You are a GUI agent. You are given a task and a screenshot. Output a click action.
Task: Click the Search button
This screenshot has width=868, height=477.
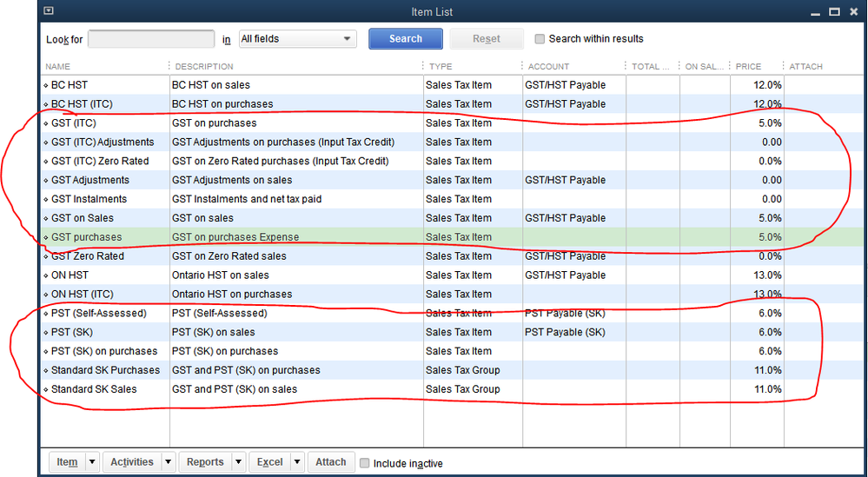(406, 39)
